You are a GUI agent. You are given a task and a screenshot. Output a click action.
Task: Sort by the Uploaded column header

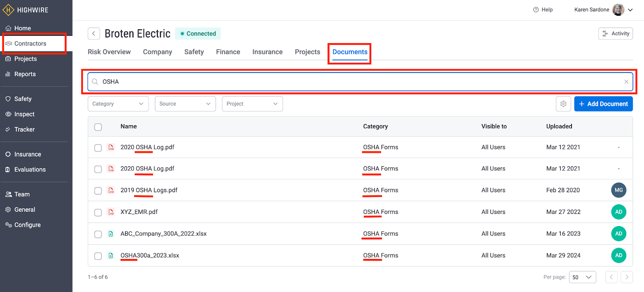pyautogui.click(x=559, y=126)
